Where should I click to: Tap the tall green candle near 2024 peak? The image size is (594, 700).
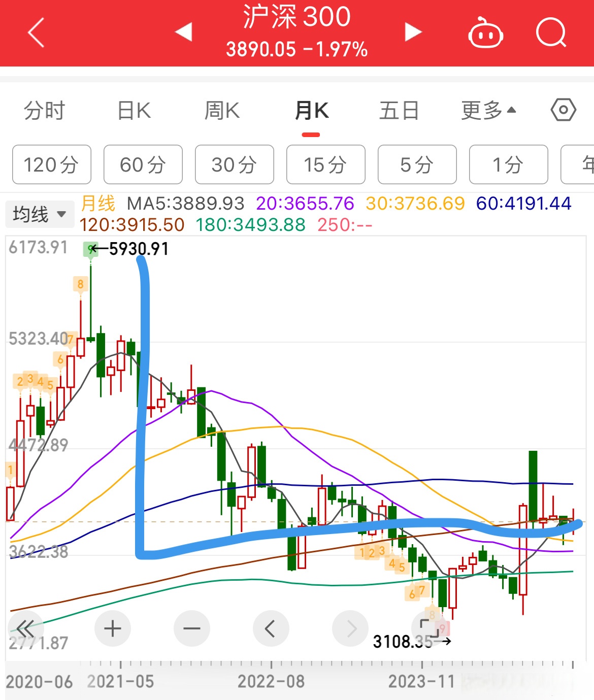[533, 486]
